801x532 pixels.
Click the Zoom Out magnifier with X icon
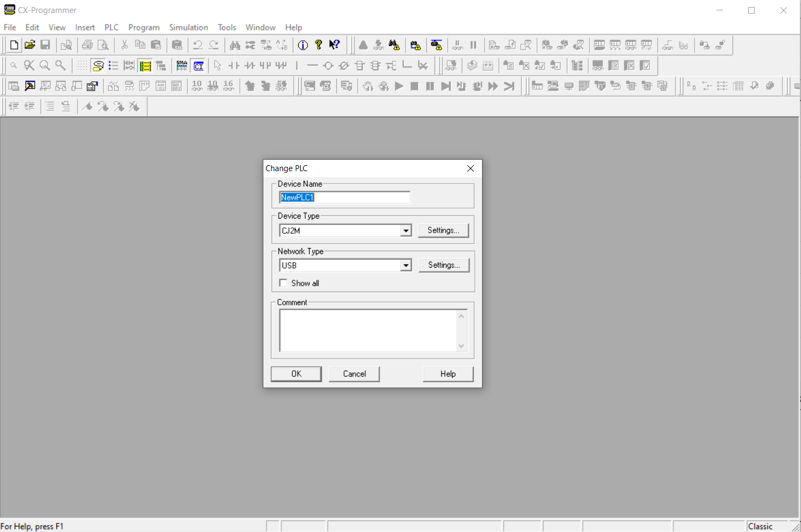pyautogui.click(x=29, y=66)
